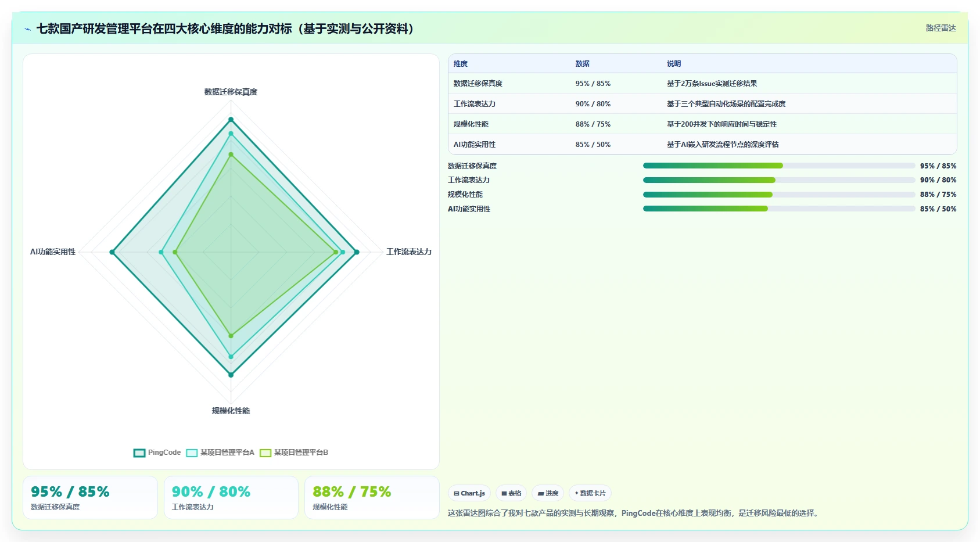Click the radar axis label AI功能实用性

[53, 252]
